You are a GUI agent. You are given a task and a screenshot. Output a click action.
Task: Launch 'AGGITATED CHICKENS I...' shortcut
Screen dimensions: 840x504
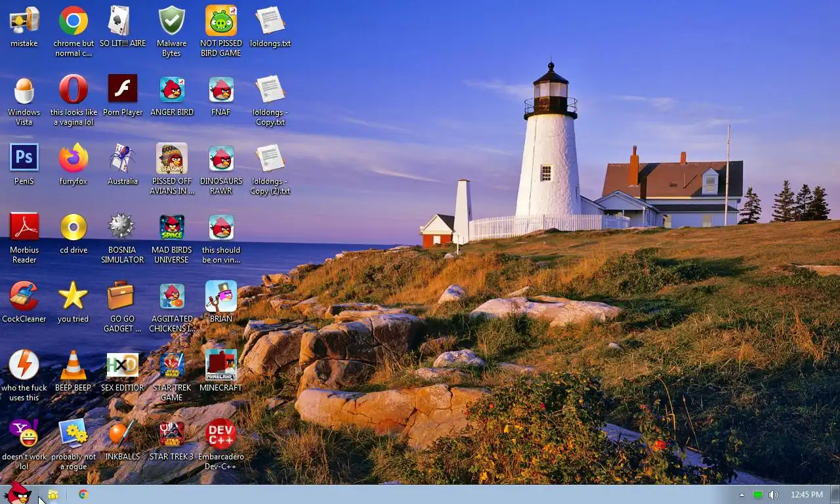(x=172, y=306)
